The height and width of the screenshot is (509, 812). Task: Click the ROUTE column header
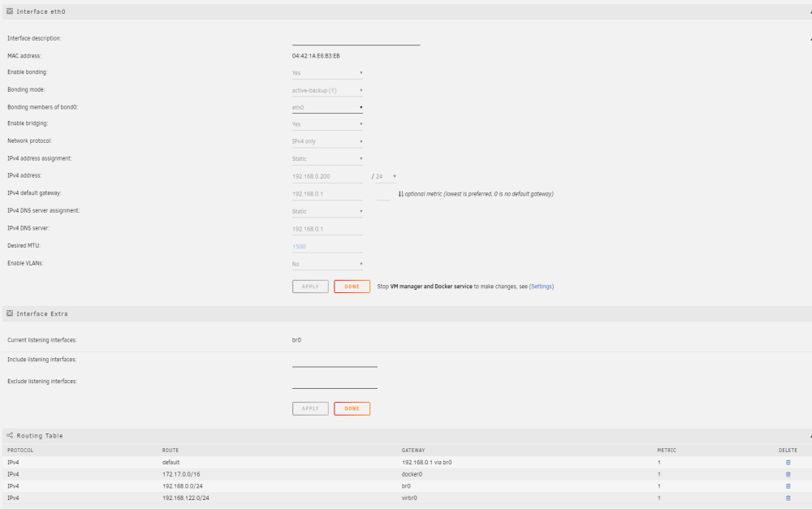(171, 451)
